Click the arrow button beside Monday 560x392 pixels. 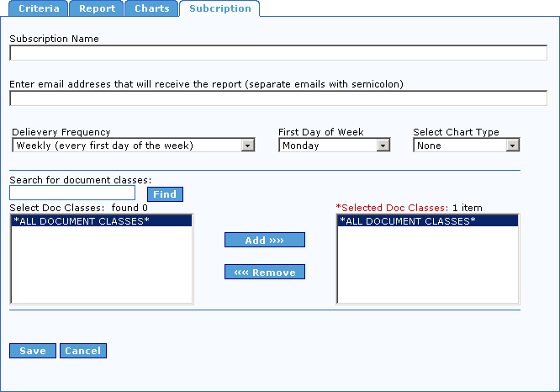383,146
